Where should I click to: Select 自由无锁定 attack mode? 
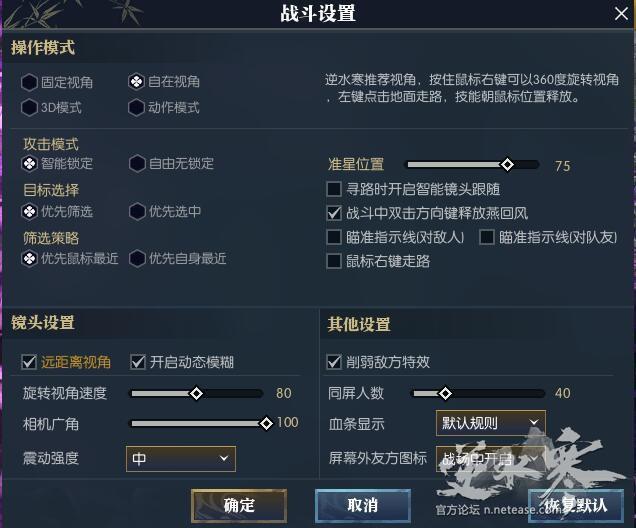[x=137, y=163]
